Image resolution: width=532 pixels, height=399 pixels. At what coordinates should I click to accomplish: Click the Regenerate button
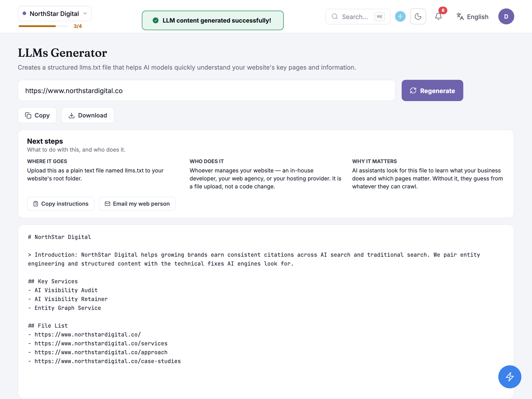point(432,91)
